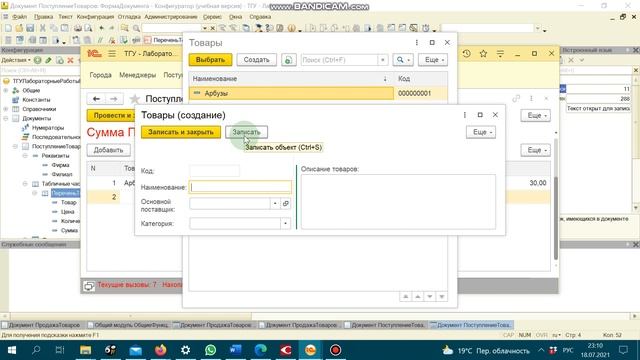
Task: Open the three-dot menu of Товары (создание)
Action: [464, 115]
